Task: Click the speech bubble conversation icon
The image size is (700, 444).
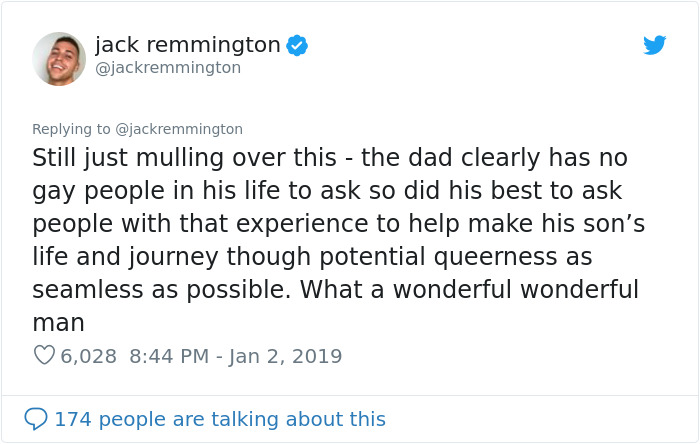Action: coord(35,418)
